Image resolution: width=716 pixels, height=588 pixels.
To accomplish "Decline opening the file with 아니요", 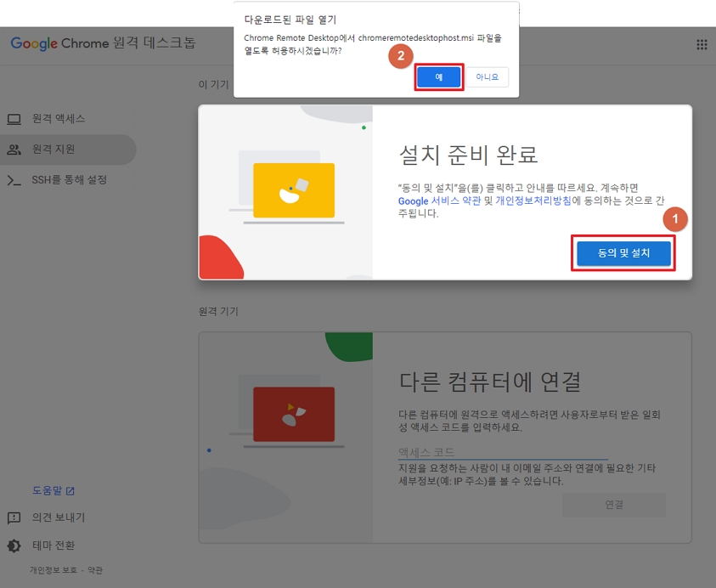I will [x=487, y=77].
